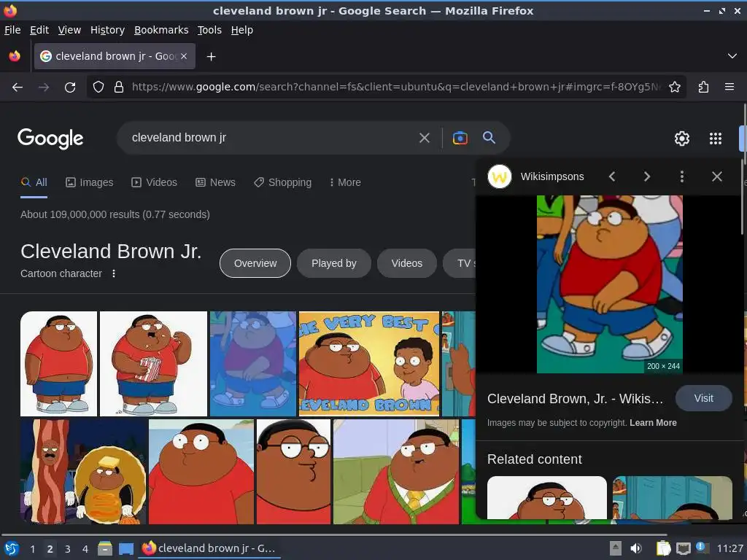Open the File menu
Viewport: 747px width, 560px height.
12,30
